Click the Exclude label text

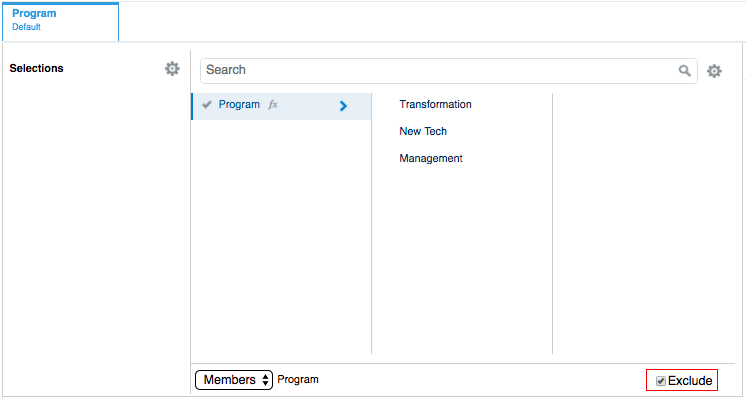[x=690, y=381]
